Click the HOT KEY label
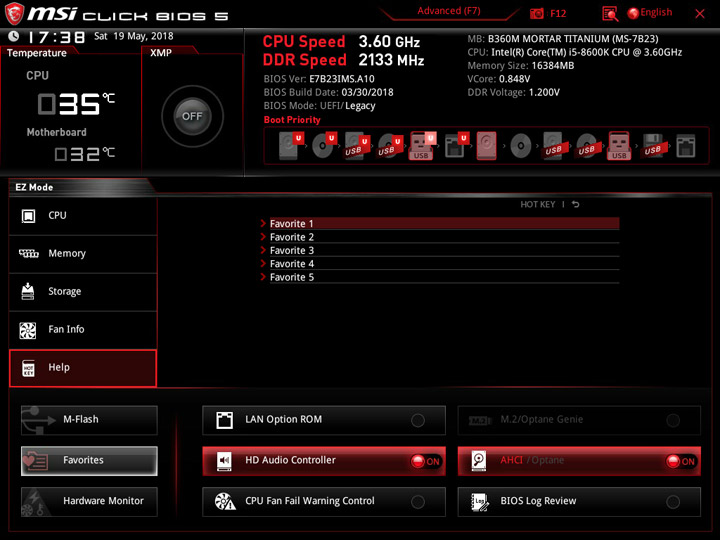 (x=537, y=204)
